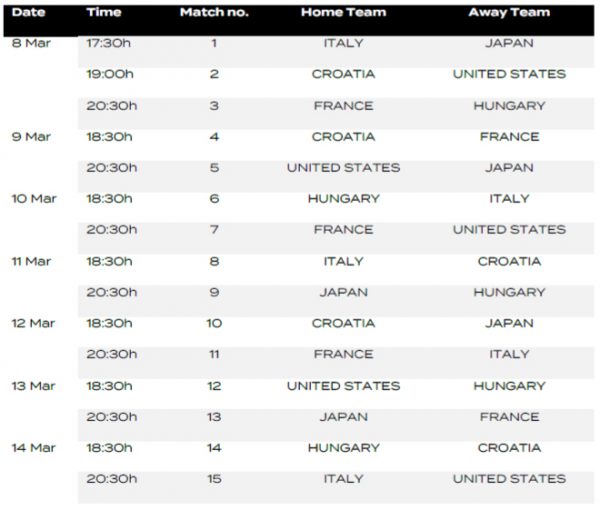Select HUNGARY home team in match 14
The width and height of the screenshot is (600, 521).
pos(344,448)
